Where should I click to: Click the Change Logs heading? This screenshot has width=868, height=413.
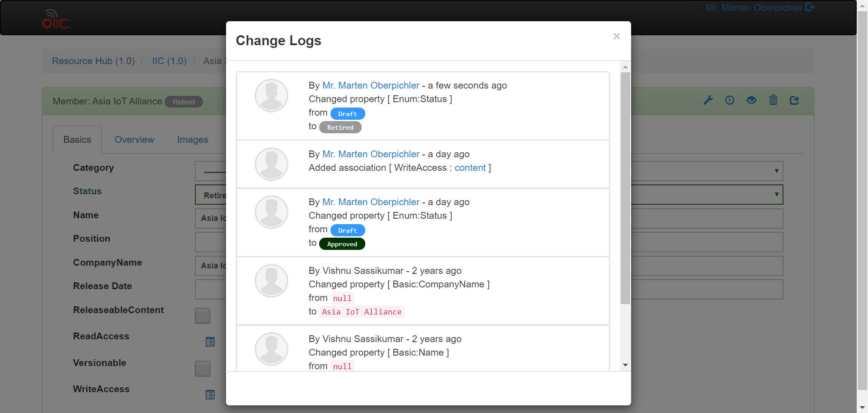tap(278, 41)
